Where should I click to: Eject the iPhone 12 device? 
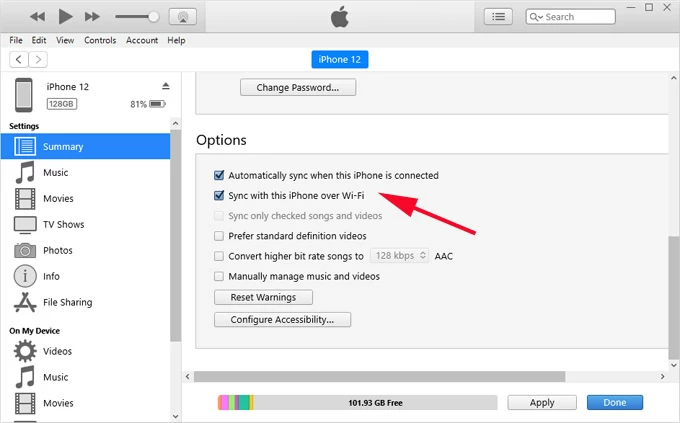click(166, 86)
